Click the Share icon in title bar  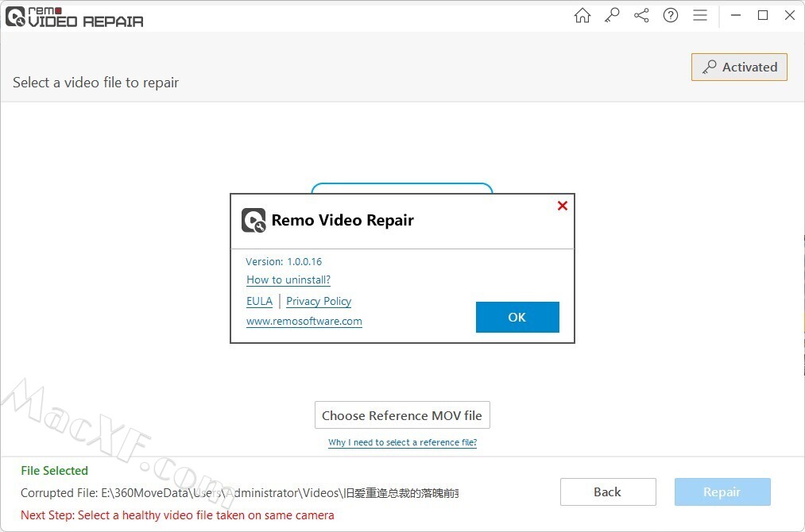tap(641, 16)
